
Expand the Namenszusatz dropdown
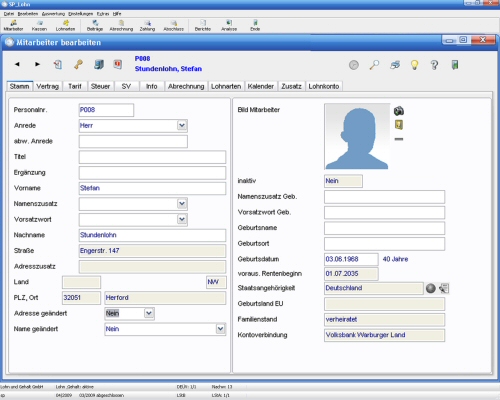(182, 204)
